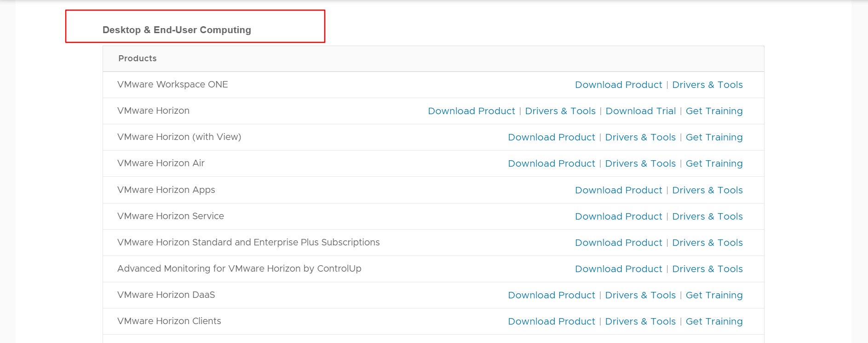Select Advanced Monitoring for VMware Horizon by ControlUp text
Screen dimensions: 868x343
click(239, 268)
